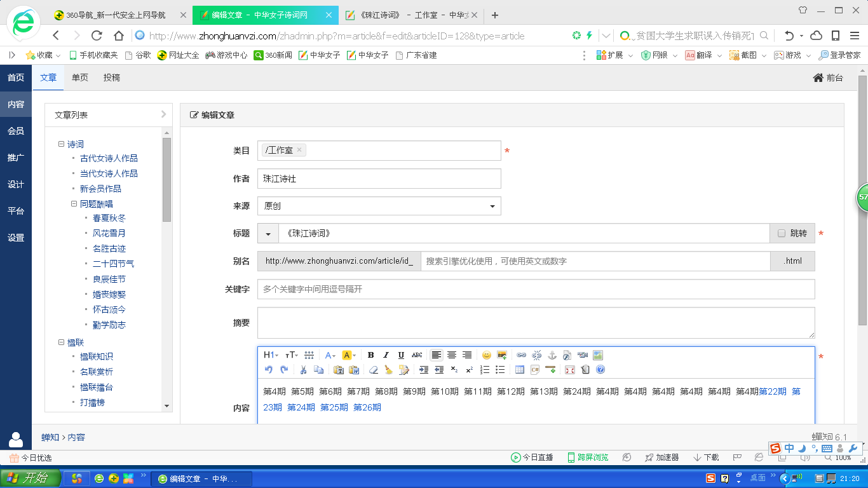
Task: Insert a table in the editor
Action: tap(520, 370)
